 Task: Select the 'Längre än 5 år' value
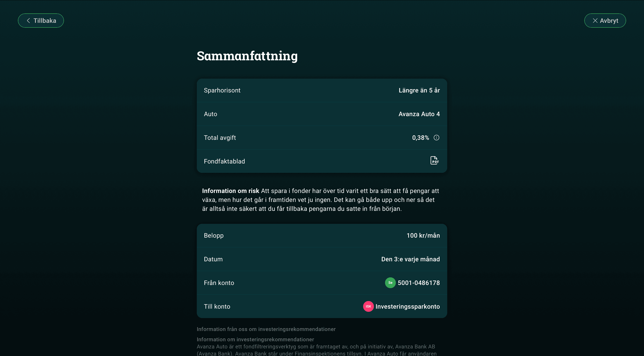coord(419,90)
